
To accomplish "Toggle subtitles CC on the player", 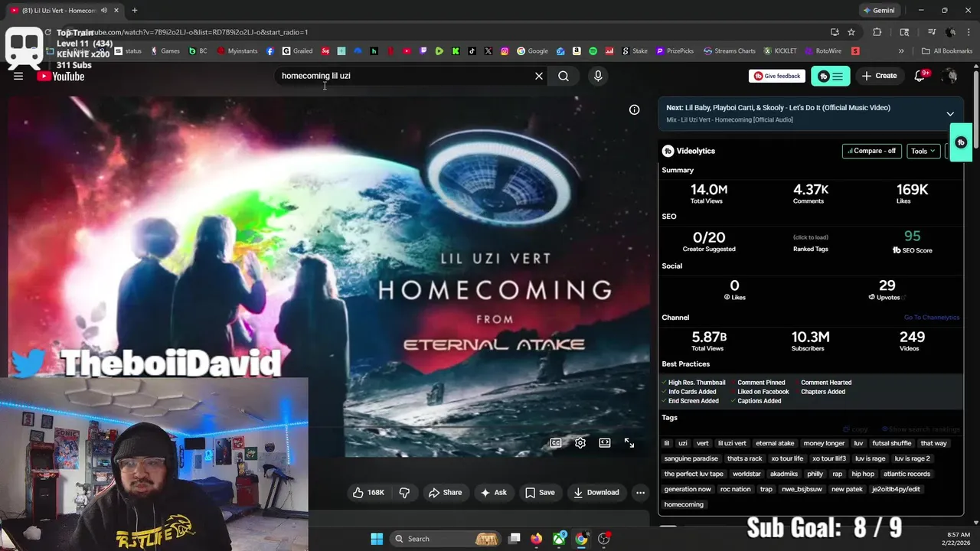I will click(x=556, y=443).
